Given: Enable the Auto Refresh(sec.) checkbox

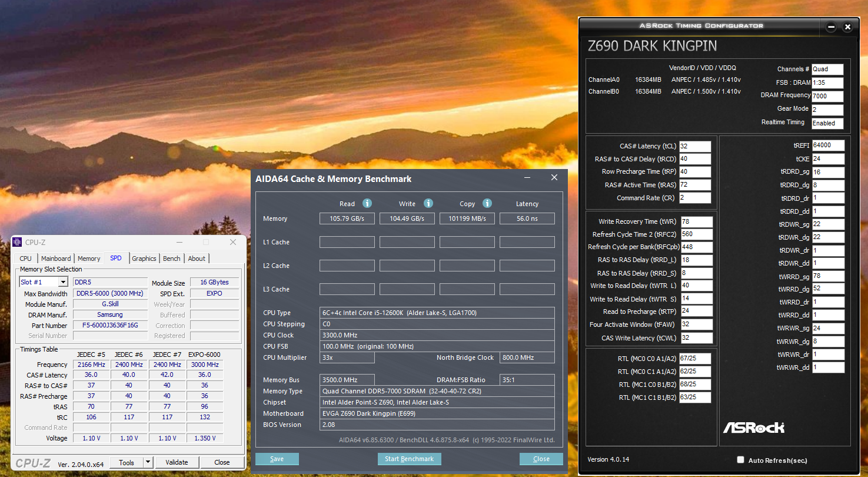Looking at the screenshot, I should tap(741, 460).
